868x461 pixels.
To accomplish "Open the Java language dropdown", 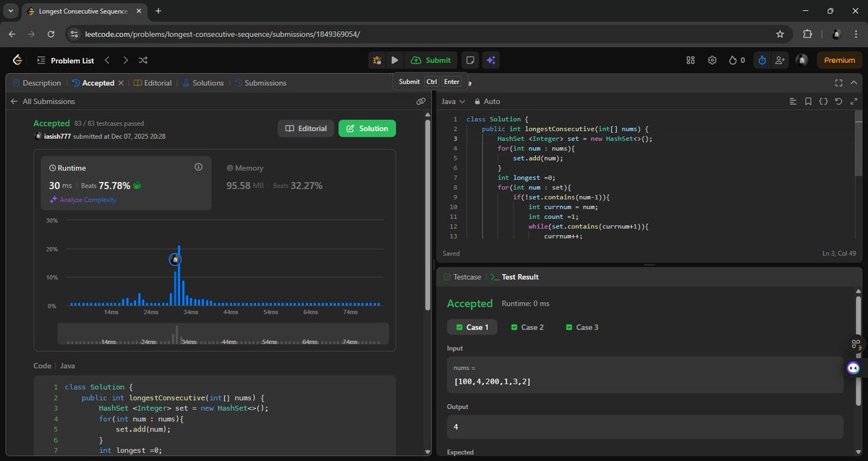I will coord(451,101).
